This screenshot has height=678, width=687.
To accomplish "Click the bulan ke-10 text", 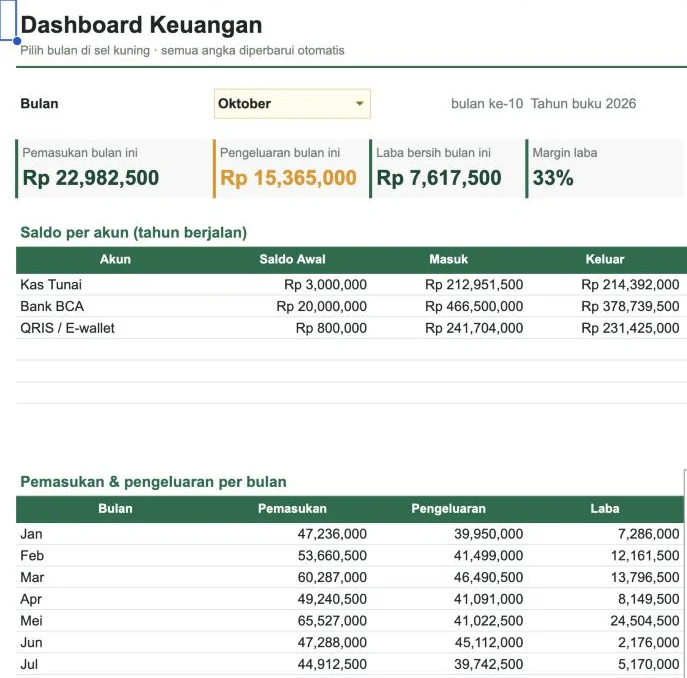I will coord(487,104).
